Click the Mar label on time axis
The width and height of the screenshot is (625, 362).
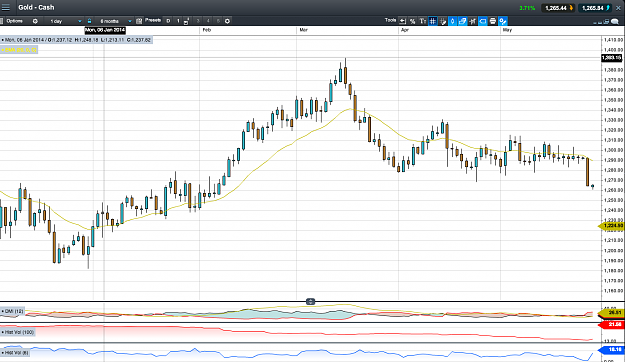[304, 30]
